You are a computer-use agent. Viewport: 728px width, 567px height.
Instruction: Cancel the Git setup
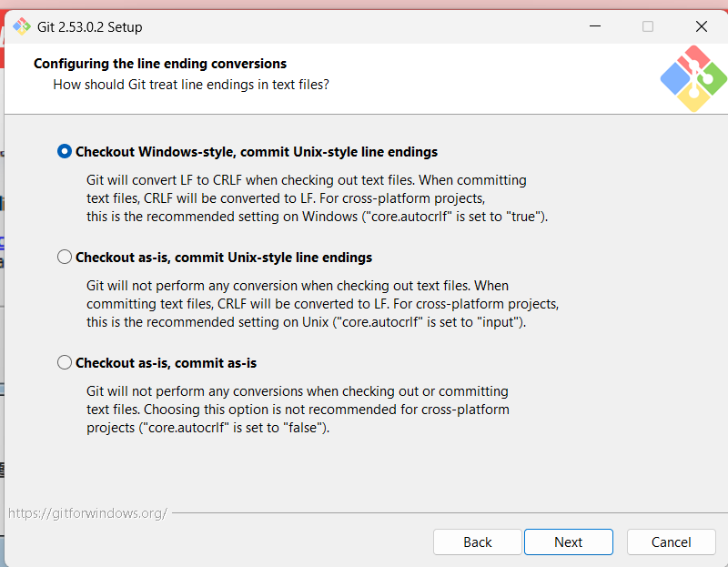pyautogui.click(x=671, y=542)
